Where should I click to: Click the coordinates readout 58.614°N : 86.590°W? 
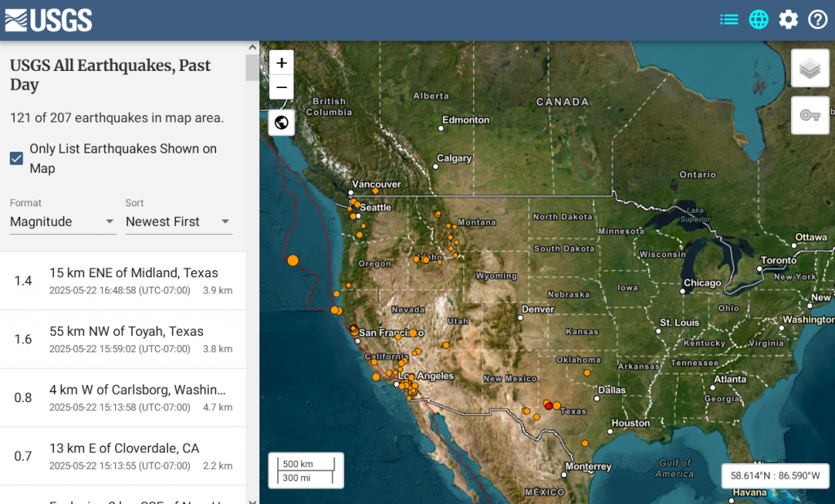pos(775,475)
